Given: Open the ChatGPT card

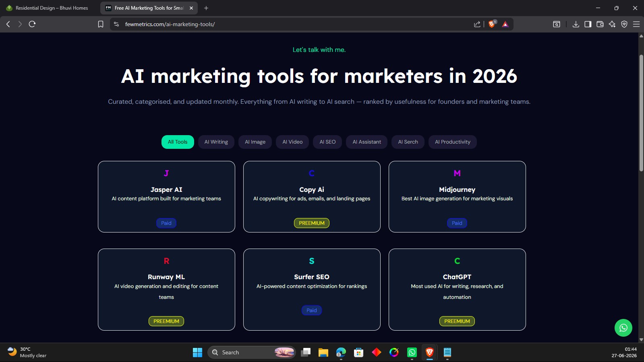Looking at the screenshot, I should click(x=457, y=290).
